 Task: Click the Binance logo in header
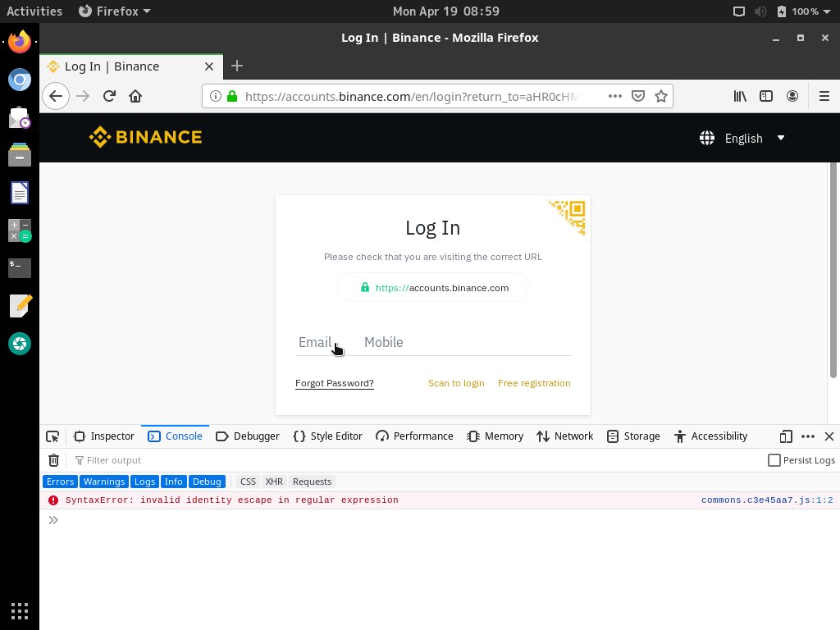[x=146, y=137]
